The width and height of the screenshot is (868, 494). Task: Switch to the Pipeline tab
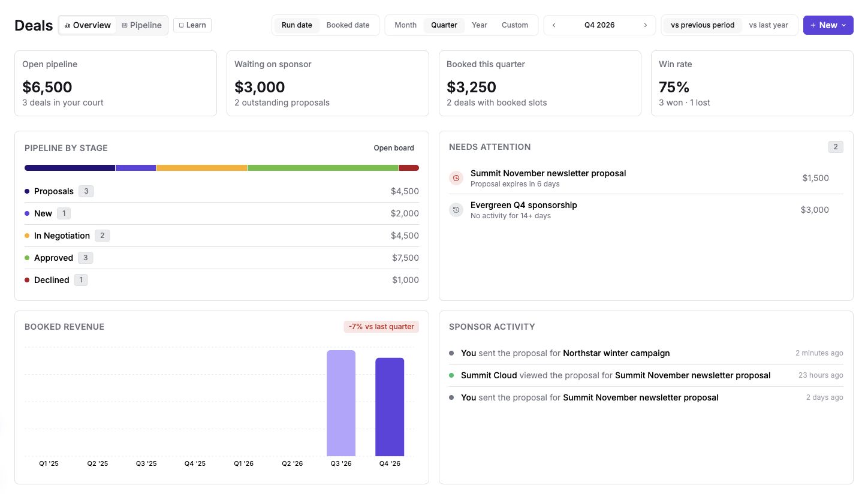tap(141, 25)
